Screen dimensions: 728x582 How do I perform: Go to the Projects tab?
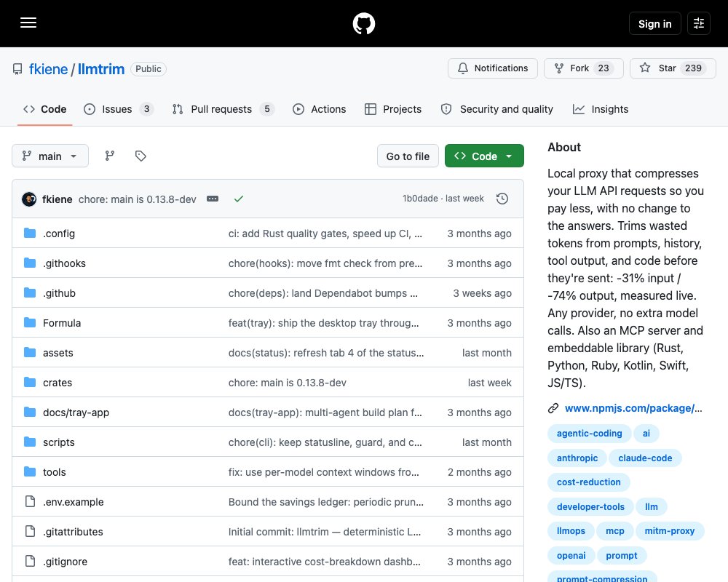pyautogui.click(x=393, y=109)
